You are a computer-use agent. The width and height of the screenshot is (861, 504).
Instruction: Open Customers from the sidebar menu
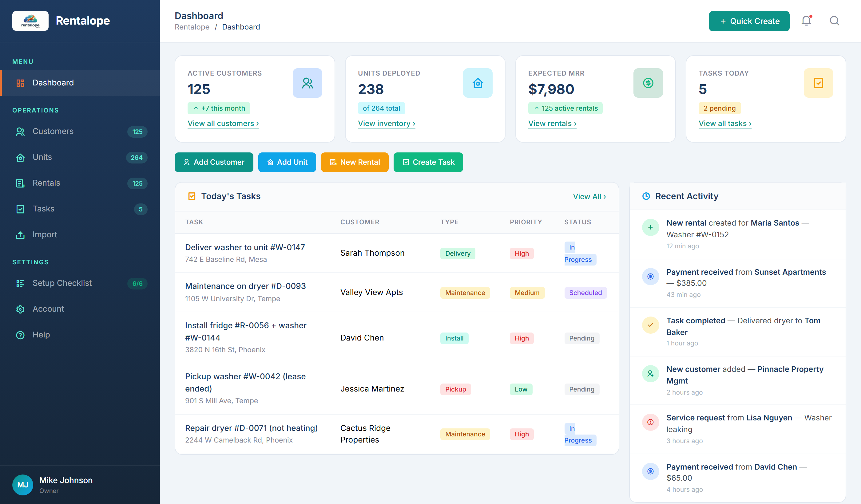(x=53, y=132)
